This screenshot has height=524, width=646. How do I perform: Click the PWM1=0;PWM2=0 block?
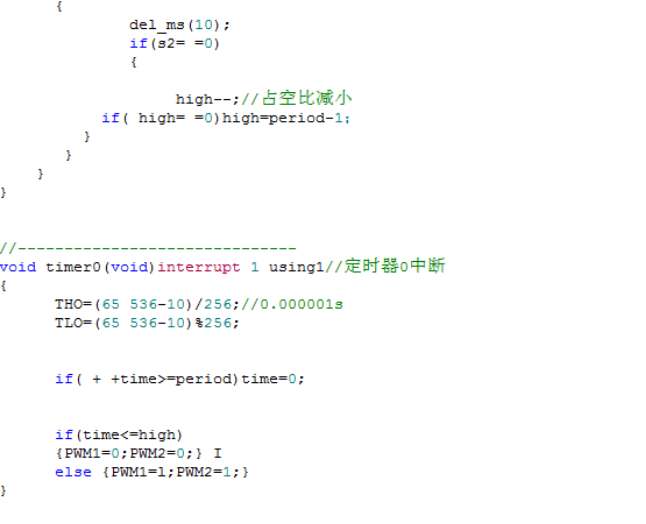point(129,454)
